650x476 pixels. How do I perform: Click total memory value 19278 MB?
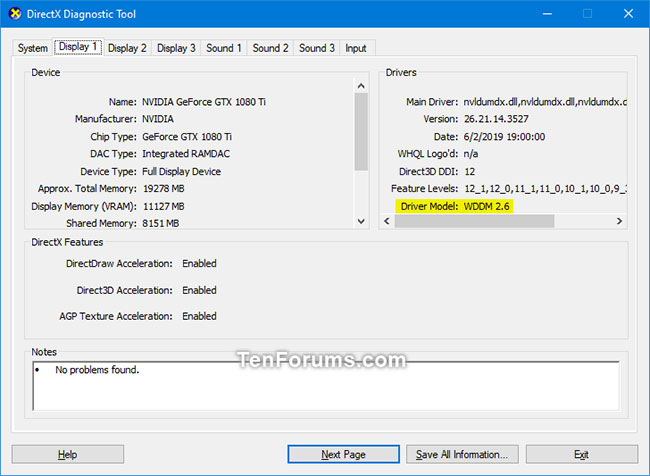pyautogui.click(x=163, y=189)
